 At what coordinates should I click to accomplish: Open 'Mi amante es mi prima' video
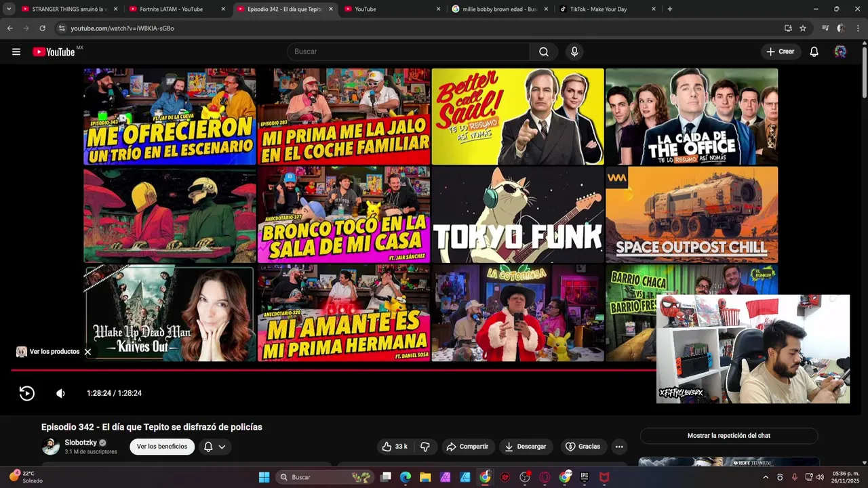(x=344, y=313)
